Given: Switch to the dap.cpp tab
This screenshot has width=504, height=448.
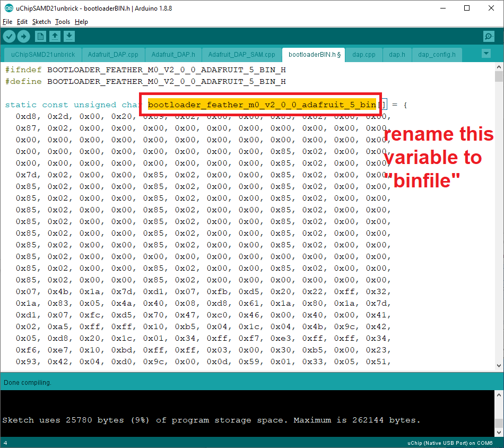Looking at the screenshot, I should (x=364, y=55).
